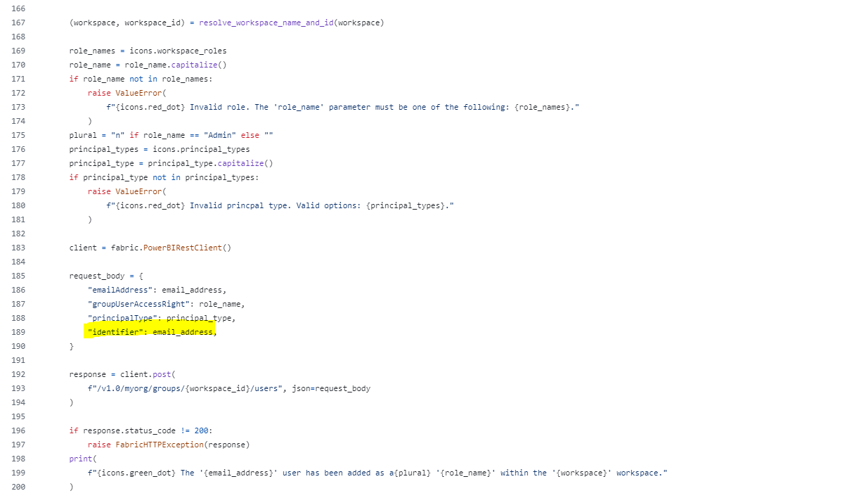Image resolution: width=868 pixels, height=498 pixels.
Task: Click the "principalType" dictionary key
Action: point(122,318)
